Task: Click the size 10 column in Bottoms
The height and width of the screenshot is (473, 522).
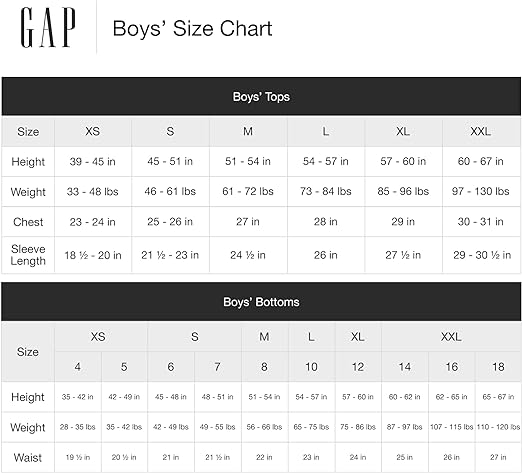Action: pyautogui.click(x=311, y=367)
